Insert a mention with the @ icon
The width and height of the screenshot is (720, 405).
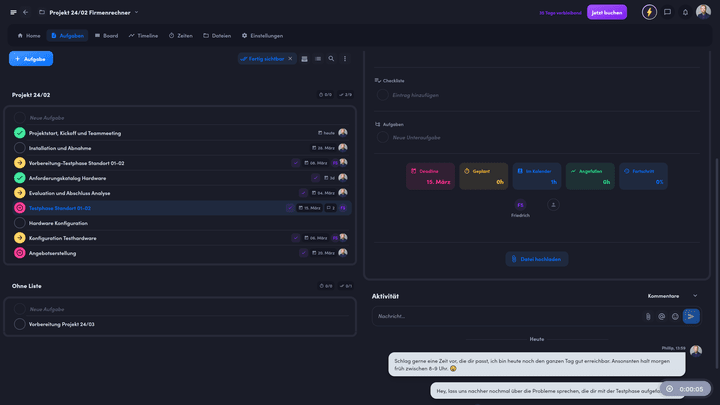(661, 316)
